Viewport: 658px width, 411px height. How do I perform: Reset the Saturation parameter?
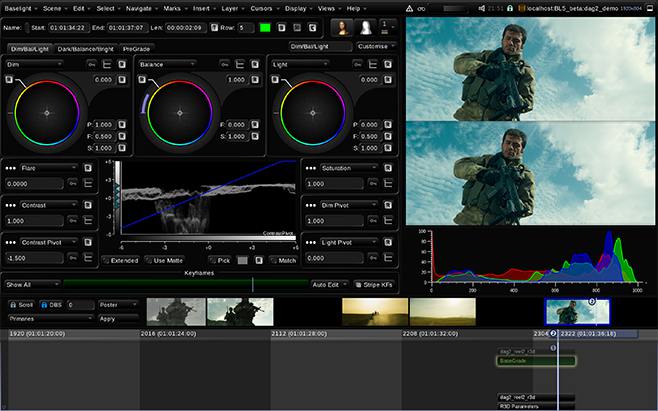click(388, 168)
